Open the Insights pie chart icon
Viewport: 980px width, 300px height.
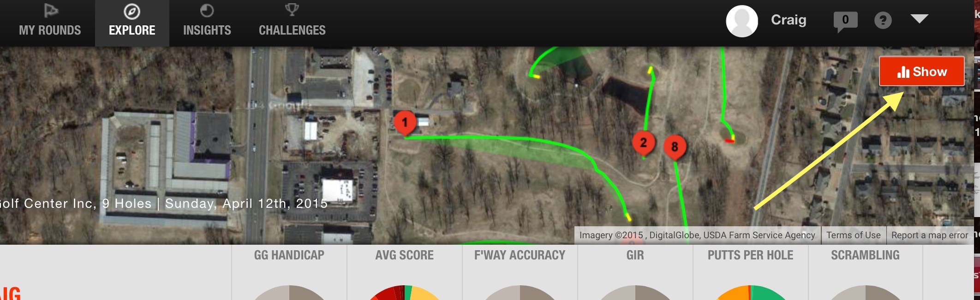(x=207, y=11)
